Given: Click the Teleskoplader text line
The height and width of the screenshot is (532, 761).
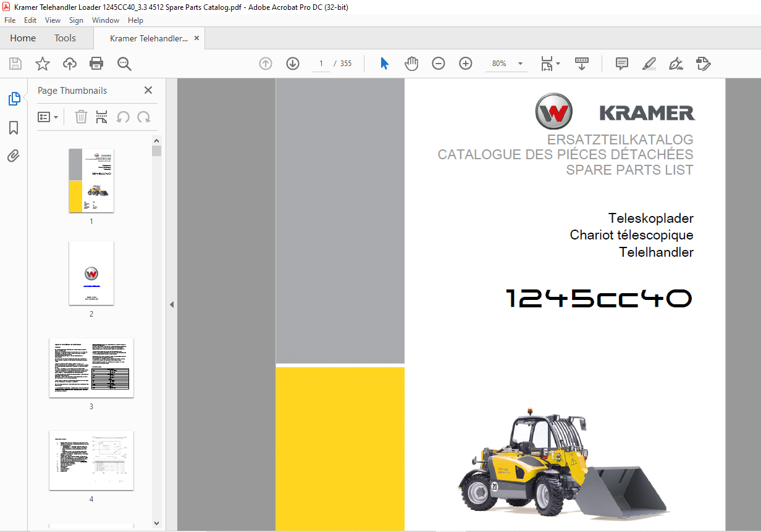Looking at the screenshot, I should pyautogui.click(x=651, y=218).
